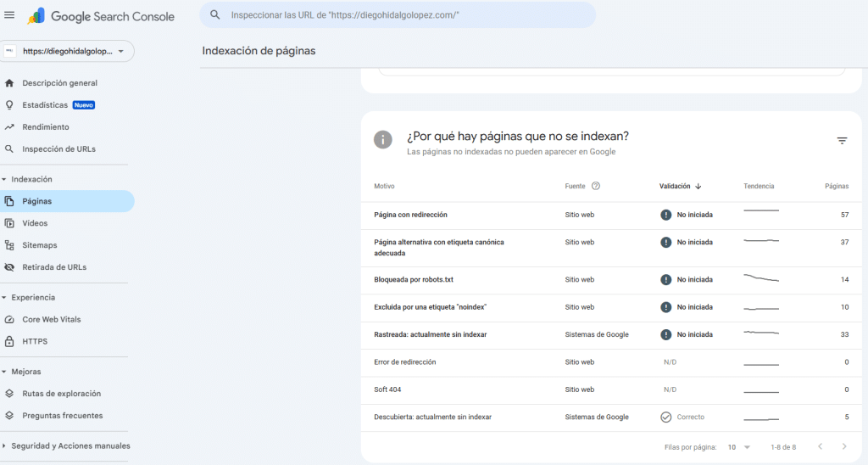Click the URL inspection search field
This screenshot has height=465, width=868.
pos(398,15)
